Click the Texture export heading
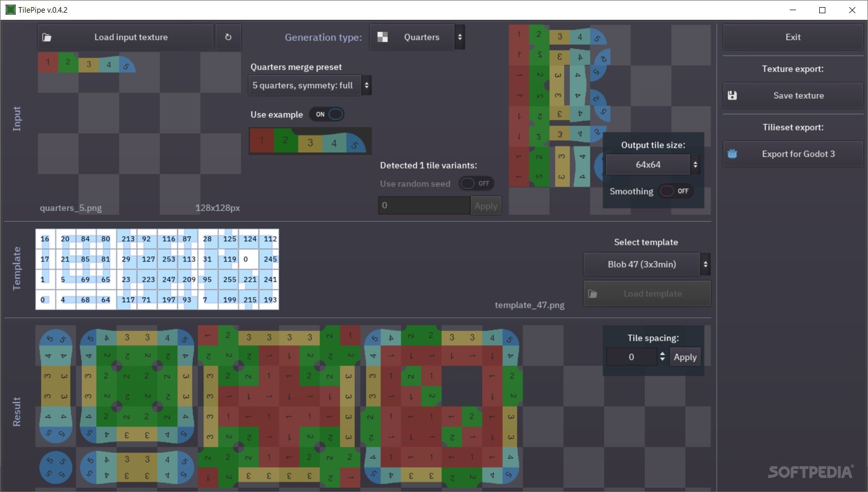This screenshot has height=492, width=868. tap(793, 69)
